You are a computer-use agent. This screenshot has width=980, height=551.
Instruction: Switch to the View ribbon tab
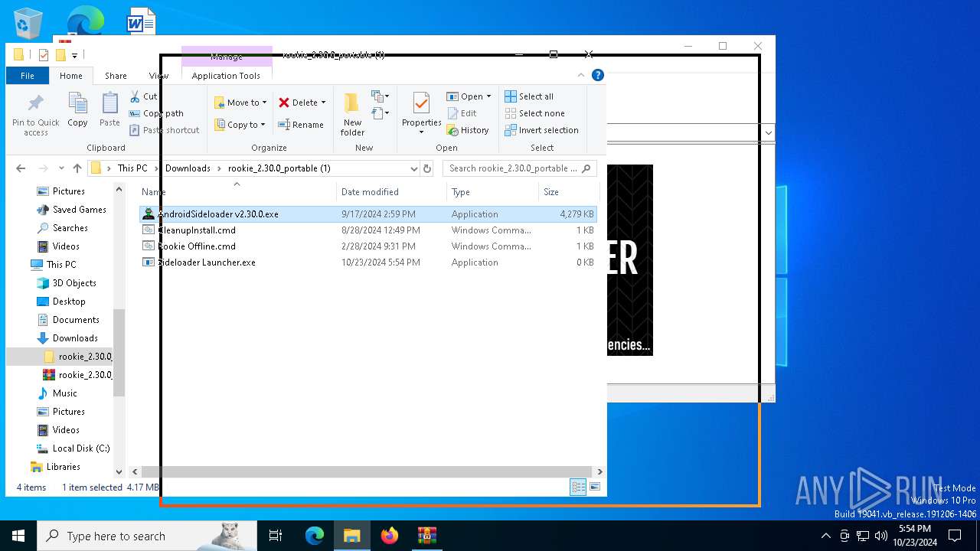coord(158,76)
